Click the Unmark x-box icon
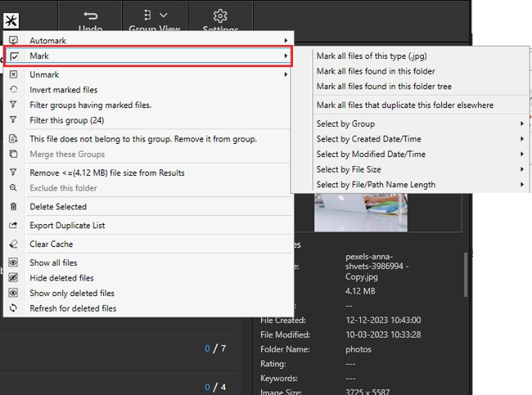Viewport: 532px width, 395px height. (13, 74)
